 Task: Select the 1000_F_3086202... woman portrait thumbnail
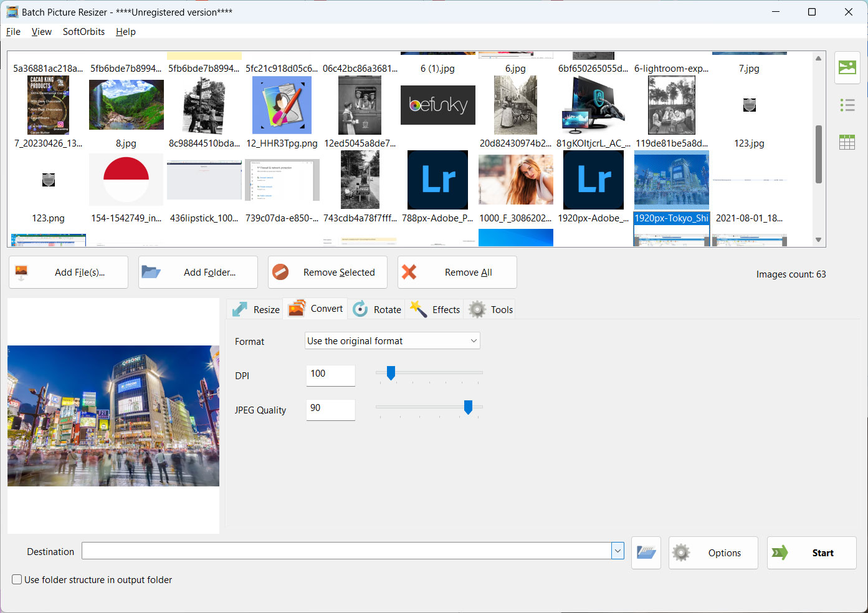516,180
